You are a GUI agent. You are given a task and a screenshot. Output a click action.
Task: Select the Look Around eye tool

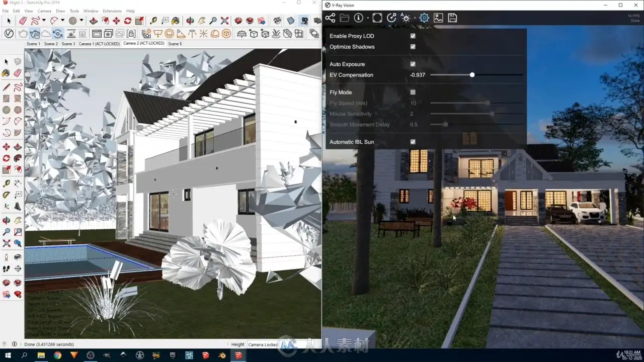[18, 257]
